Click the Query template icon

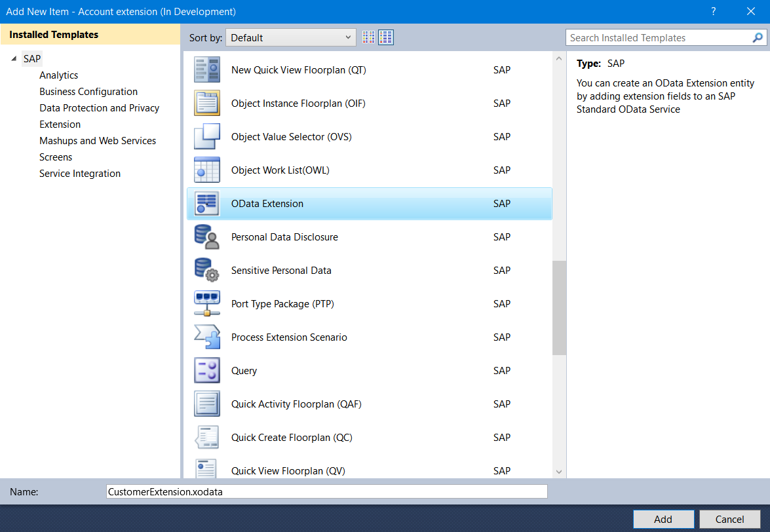point(207,371)
